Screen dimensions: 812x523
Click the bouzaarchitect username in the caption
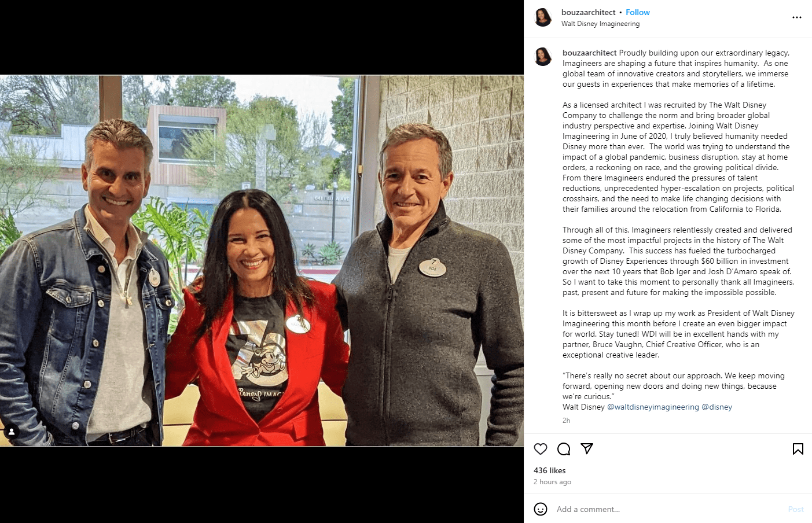coord(589,53)
